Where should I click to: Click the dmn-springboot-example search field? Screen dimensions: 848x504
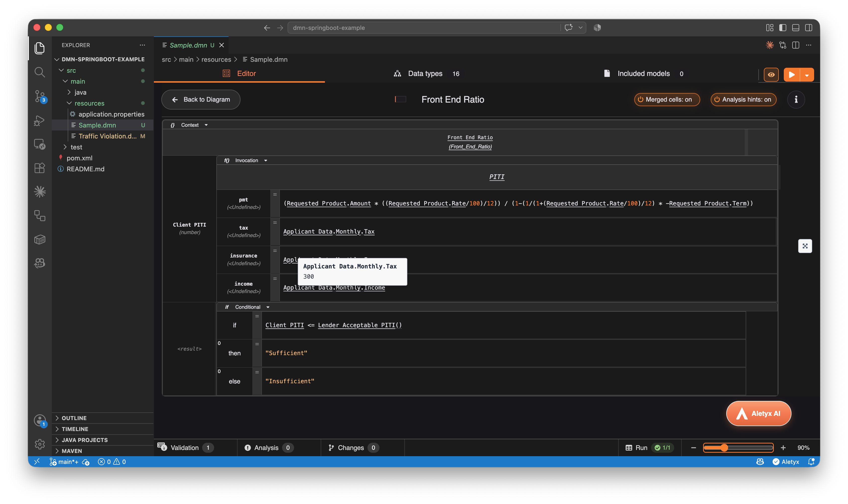tap(424, 27)
